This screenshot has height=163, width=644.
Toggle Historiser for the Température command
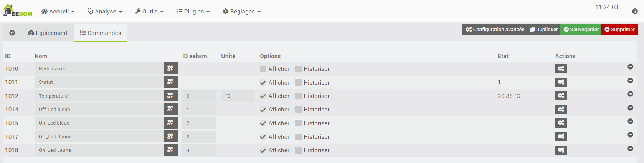tap(298, 96)
